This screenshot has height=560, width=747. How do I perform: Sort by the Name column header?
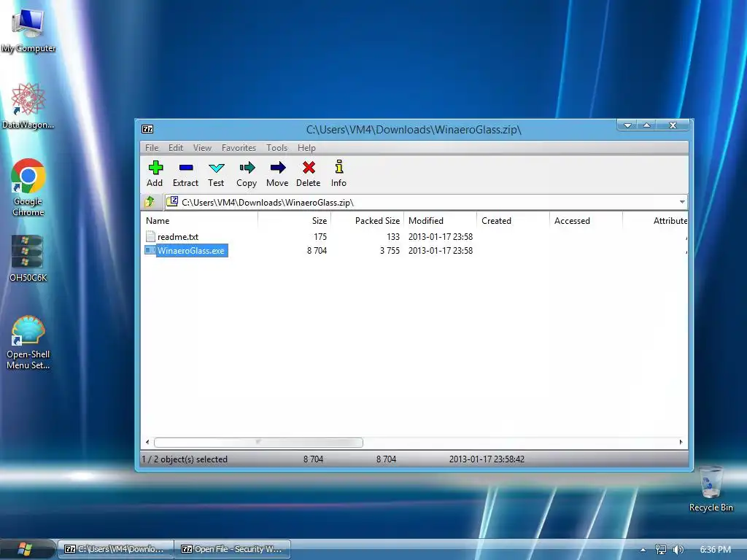[200, 220]
